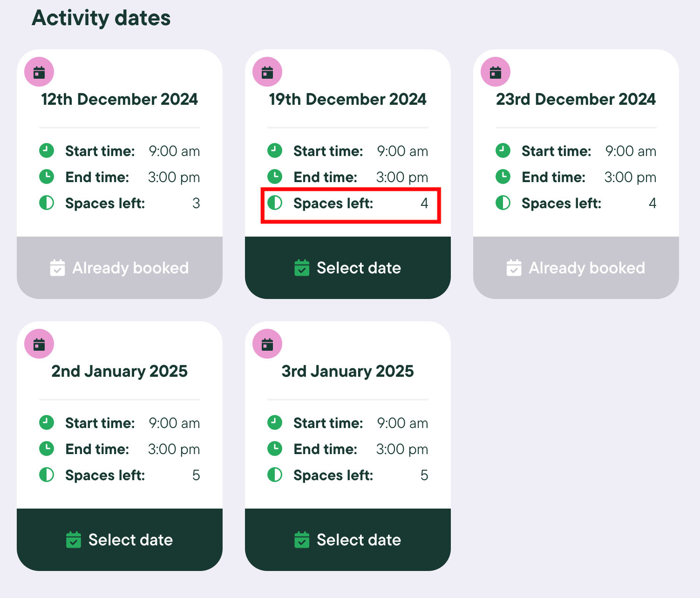Click calendar icon on 12th December card
700x598 pixels.
tap(39, 72)
